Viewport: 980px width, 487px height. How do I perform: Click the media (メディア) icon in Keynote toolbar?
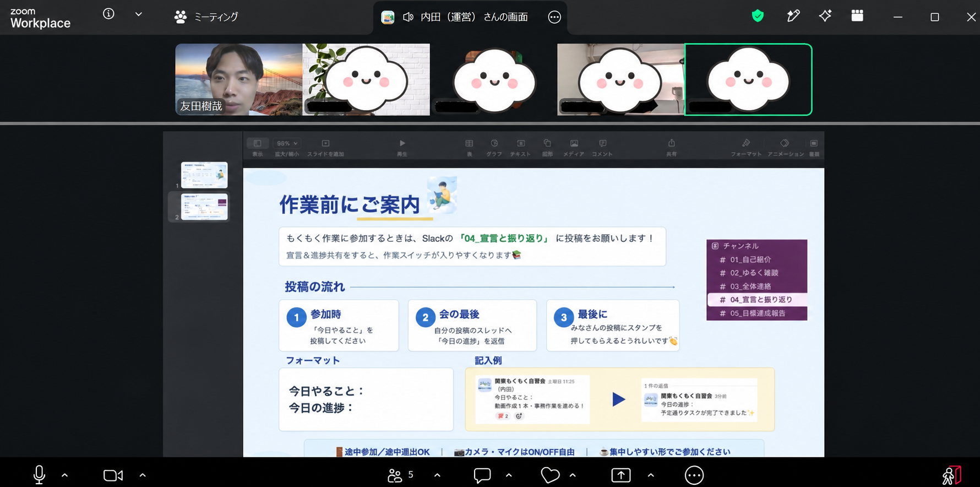(x=574, y=143)
